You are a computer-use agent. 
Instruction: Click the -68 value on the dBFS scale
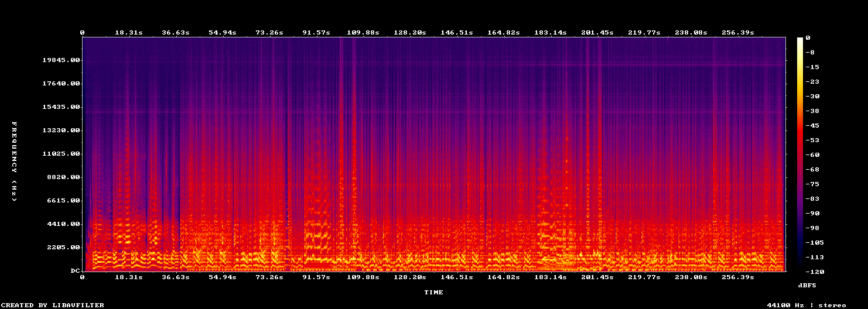(x=812, y=169)
